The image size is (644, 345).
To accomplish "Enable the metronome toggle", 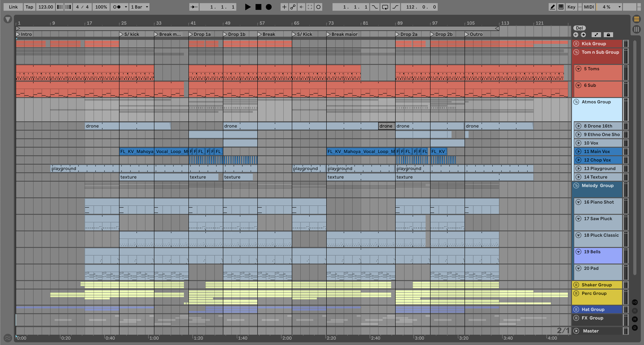I will (x=117, y=7).
